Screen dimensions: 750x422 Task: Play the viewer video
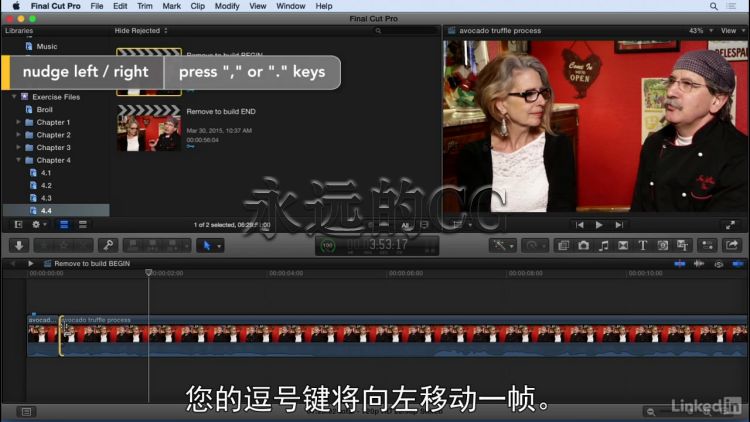point(599,225)
